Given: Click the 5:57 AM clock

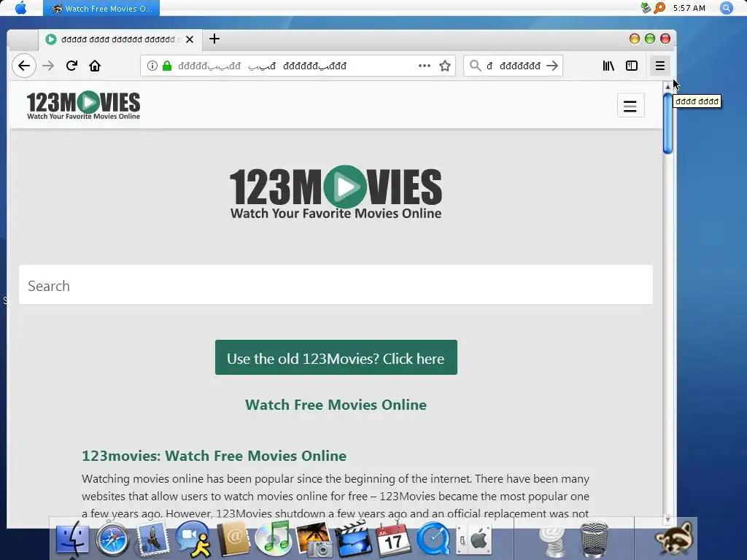Looking at the screenshot, I should (x=689, y=8).
